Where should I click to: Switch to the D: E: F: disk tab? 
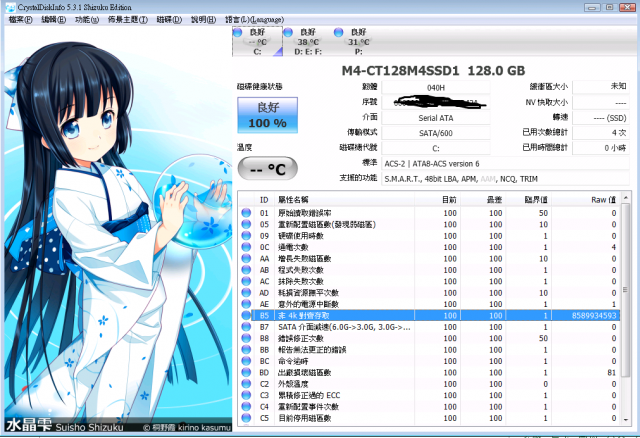(x=308, y=41)
